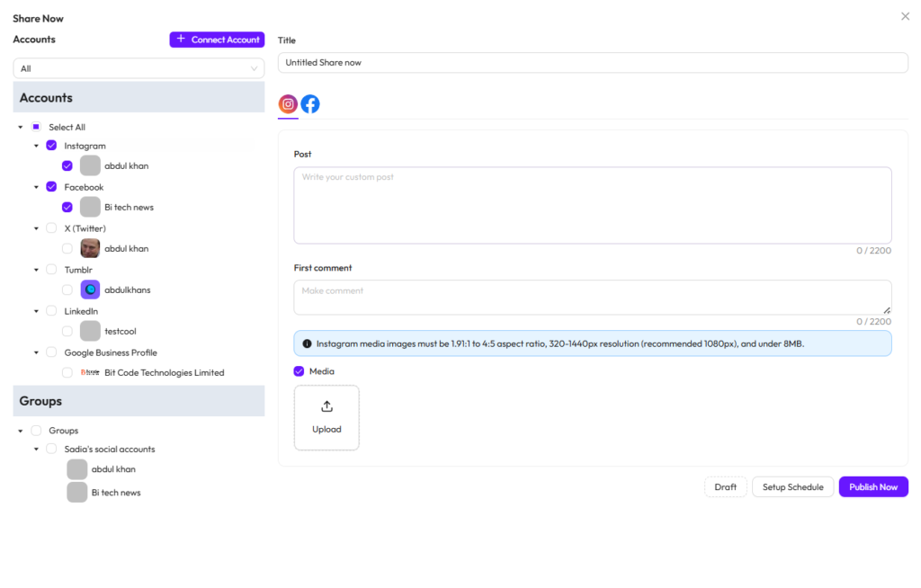Uncheck the Instagram account group checkbox
The image size is (921, 588).
(51, 146)
